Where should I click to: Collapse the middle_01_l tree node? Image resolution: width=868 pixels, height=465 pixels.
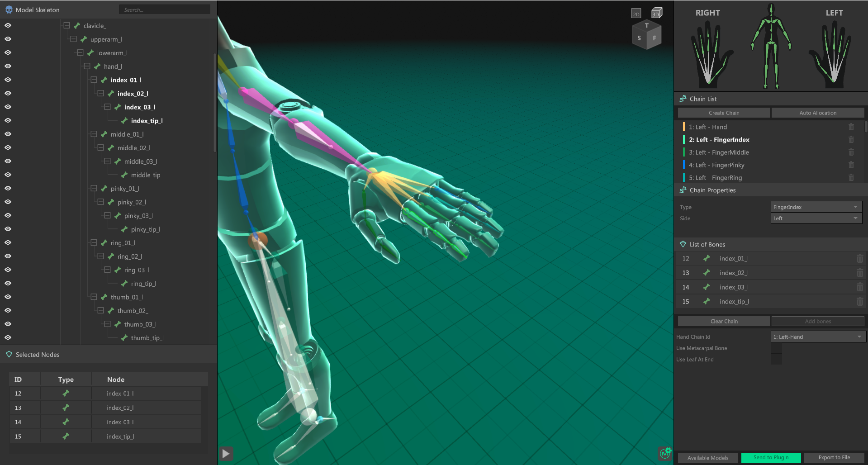tap(94, 134)
